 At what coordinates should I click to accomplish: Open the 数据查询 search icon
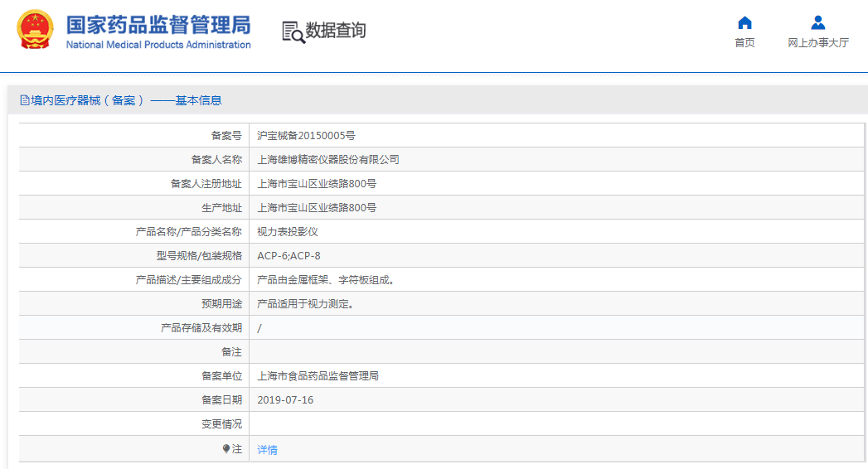[x=293, y=32]
